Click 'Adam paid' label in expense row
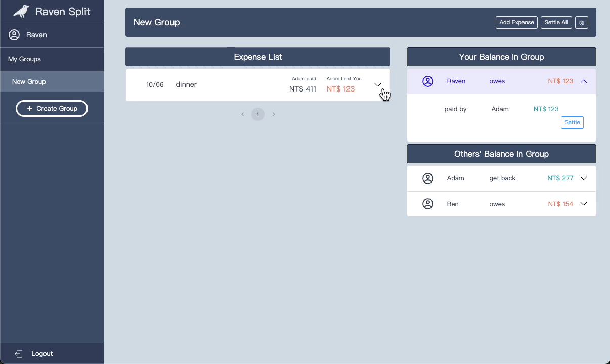The image size is (610, 364). pos(304,79)
